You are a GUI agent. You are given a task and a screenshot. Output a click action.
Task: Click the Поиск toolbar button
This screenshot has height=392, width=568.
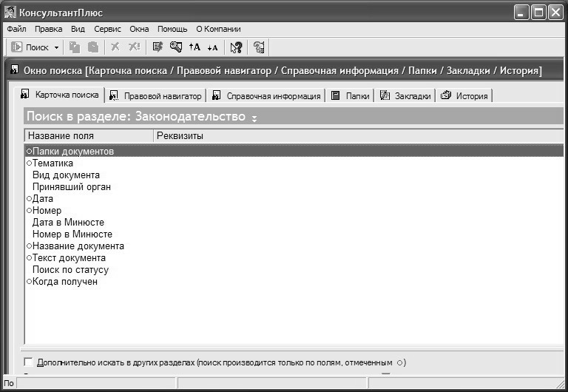(30, 47)
